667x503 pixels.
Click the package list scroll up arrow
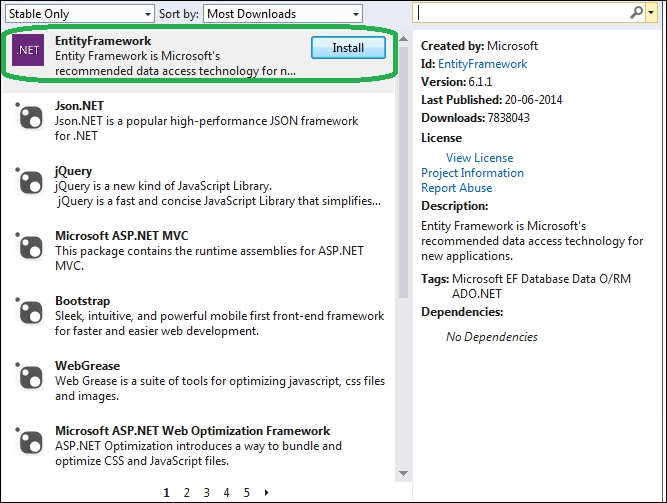point(404,39)
